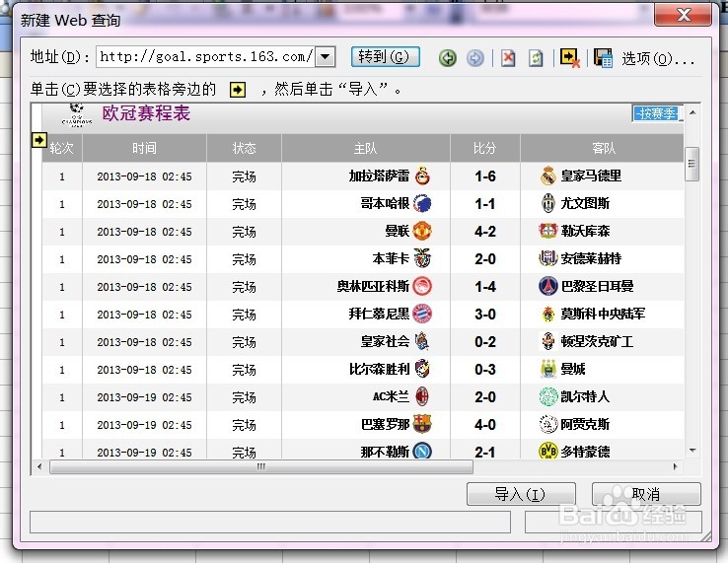This screenshot has width=728, height=563.
Task: Click the Copenhagen club badge icon
Action: click(x=422, y=203)
